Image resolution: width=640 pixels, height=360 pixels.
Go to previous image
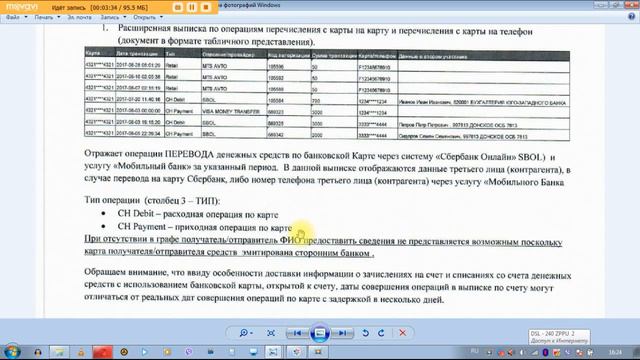(x=298, y=333)
